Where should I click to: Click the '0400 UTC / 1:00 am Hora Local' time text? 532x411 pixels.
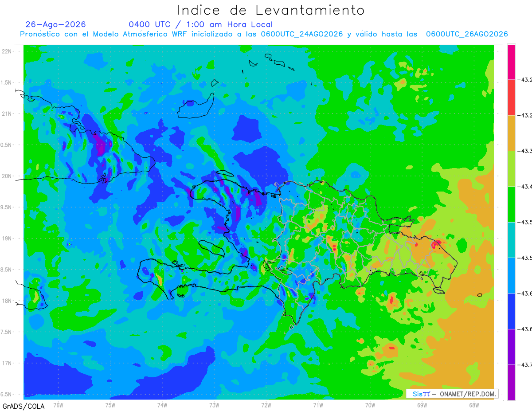(x=201, y=24)
